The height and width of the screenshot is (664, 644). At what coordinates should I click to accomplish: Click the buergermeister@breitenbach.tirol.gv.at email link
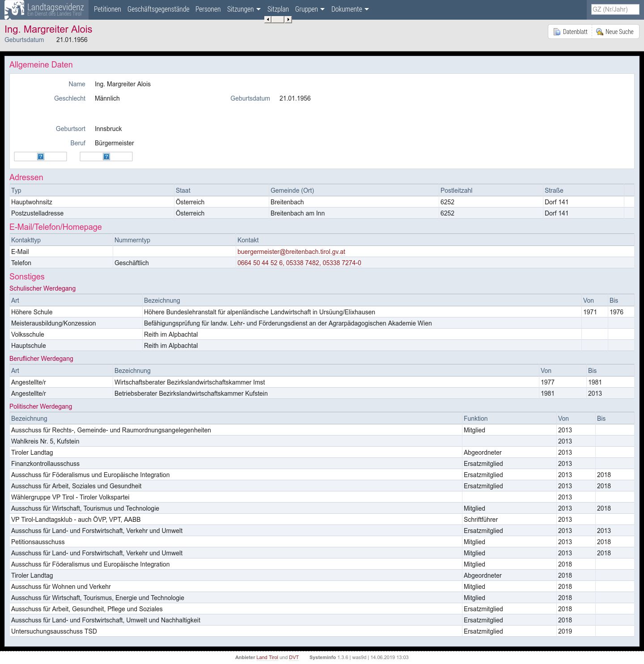pyautogui.click(x=291, y=252)
